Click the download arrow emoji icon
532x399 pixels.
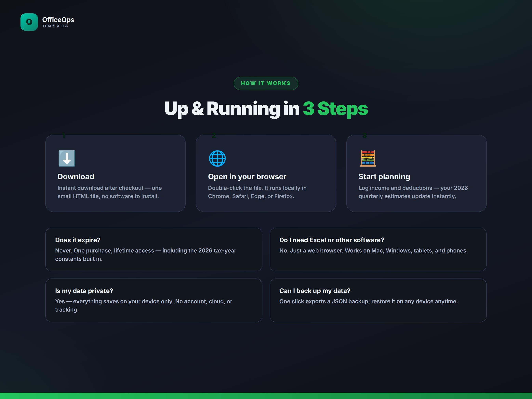pyautogui.click(x=67, y=158)
